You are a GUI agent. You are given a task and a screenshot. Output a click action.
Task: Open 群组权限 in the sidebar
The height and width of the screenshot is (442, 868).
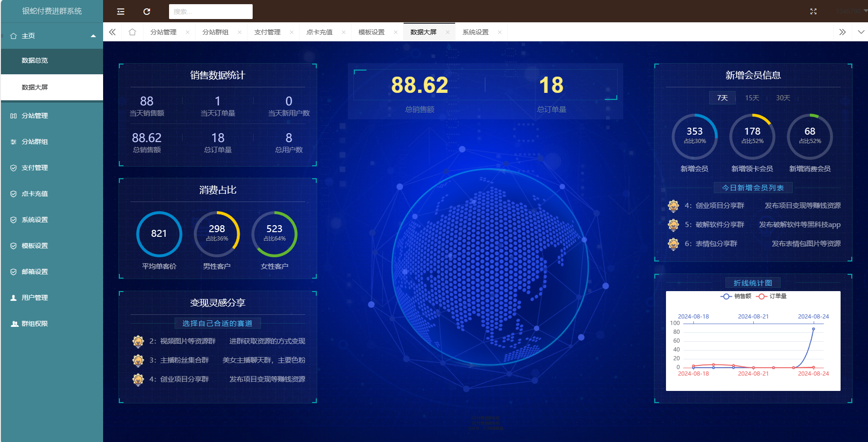click(x=35, y=324)
